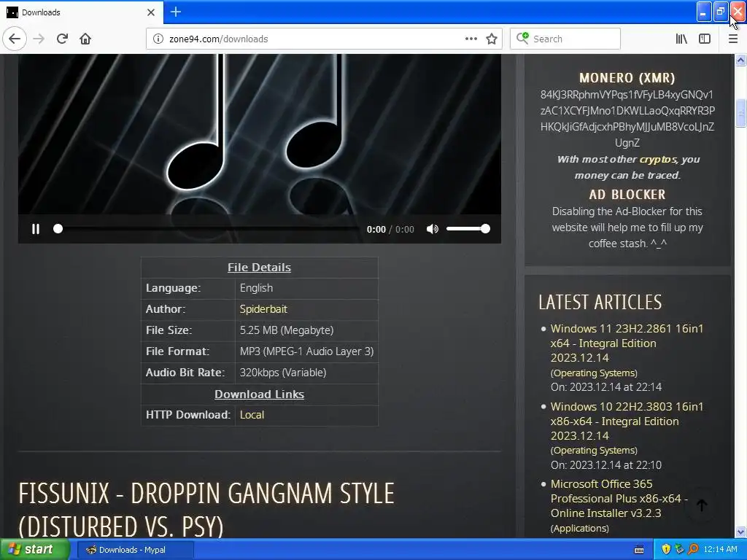Open a new tab with plus button
This screenshot has width=747, height=560.
pyautogui.click(x=175, y=12)
